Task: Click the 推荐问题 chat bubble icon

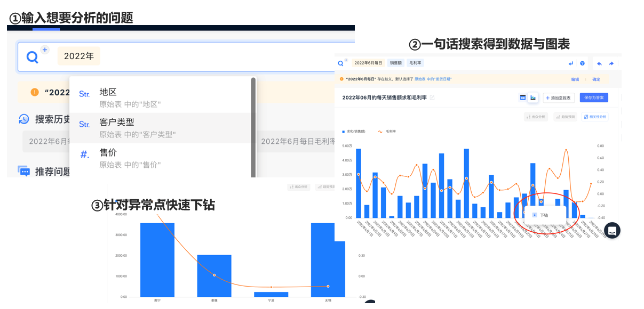Action: click(23, 171)
